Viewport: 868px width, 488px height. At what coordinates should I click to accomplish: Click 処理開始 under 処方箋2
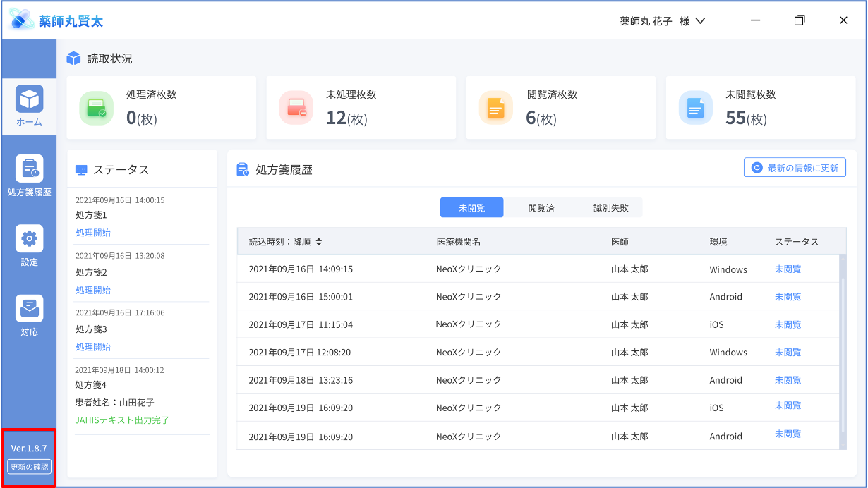click(93, 290)
